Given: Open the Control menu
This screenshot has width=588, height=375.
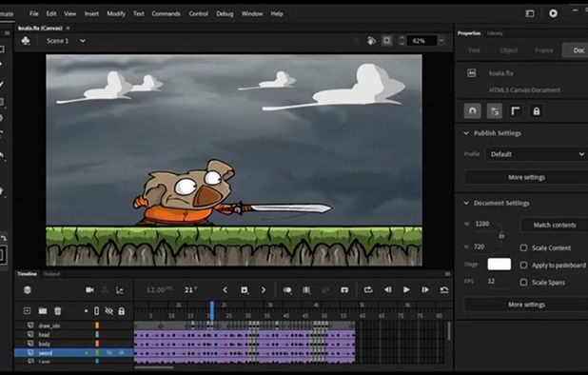Looking at the screenshot, I should coord(198,13).
